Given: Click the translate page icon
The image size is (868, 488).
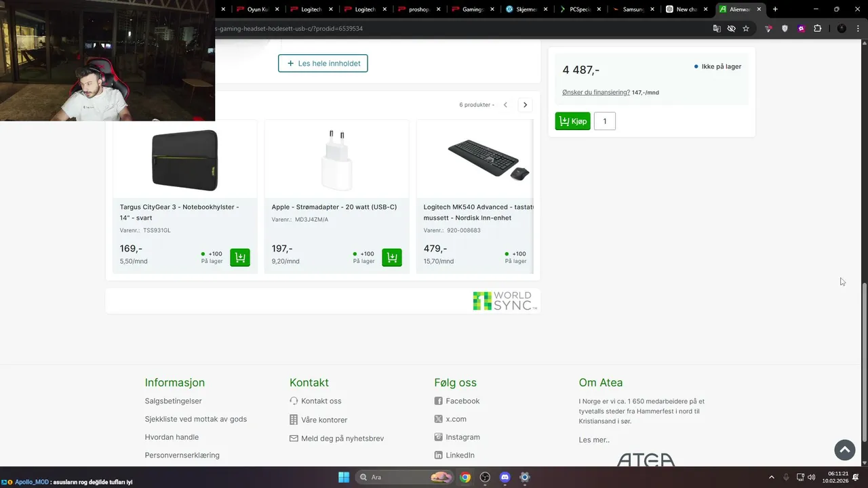Looking at the screenshot, I should pos(717,28).
